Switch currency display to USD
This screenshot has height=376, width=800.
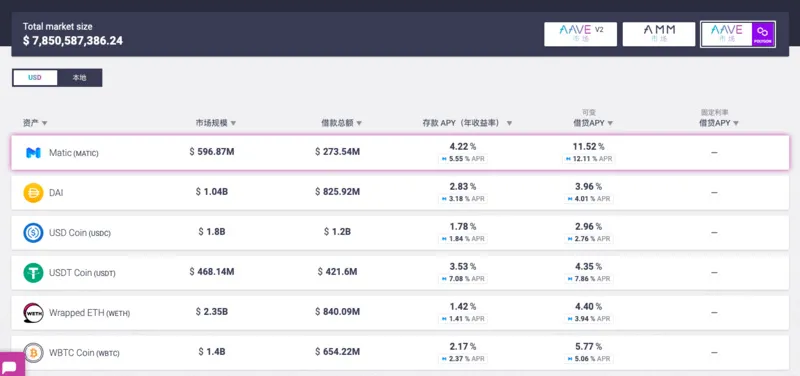(35, 78)
